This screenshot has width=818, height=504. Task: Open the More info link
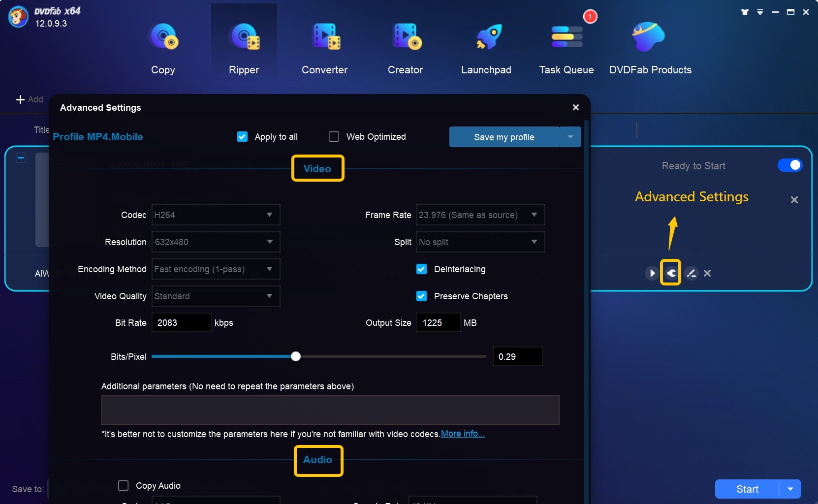click(463, 434)
